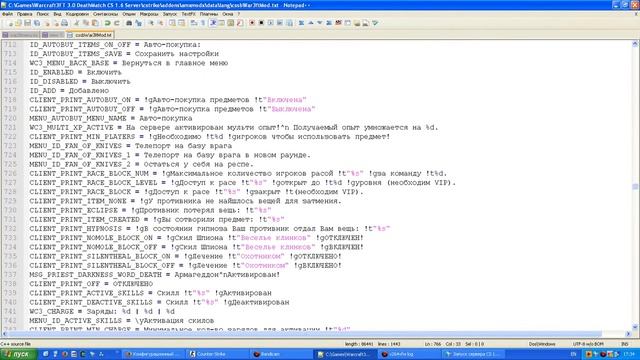The image size is (640, 360).
Task: Click the CLIENT_PRINT_ECLIPSE line
Action: (x=150, y=210)
